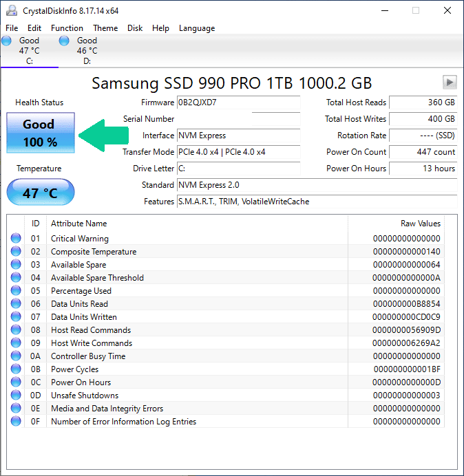464x476 pixels.
Task: Click status orb for Composite Temperature
Action: click(x=16, y=251)
